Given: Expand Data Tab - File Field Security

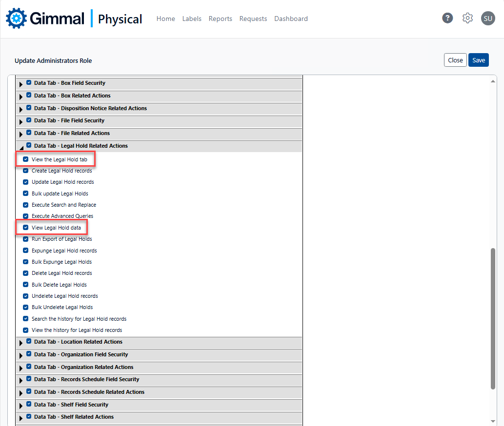Looking at the screenshot, I should (21, 121).
